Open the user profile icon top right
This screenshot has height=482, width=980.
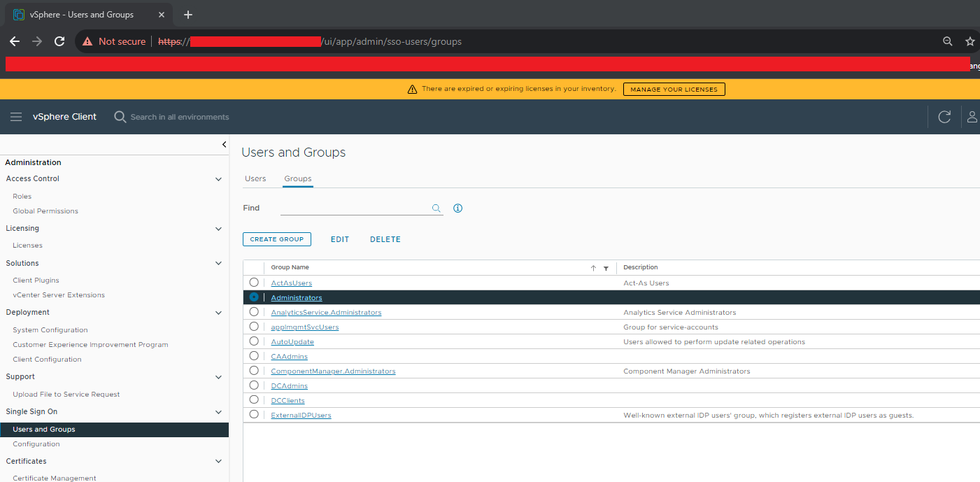click(972, 117)
